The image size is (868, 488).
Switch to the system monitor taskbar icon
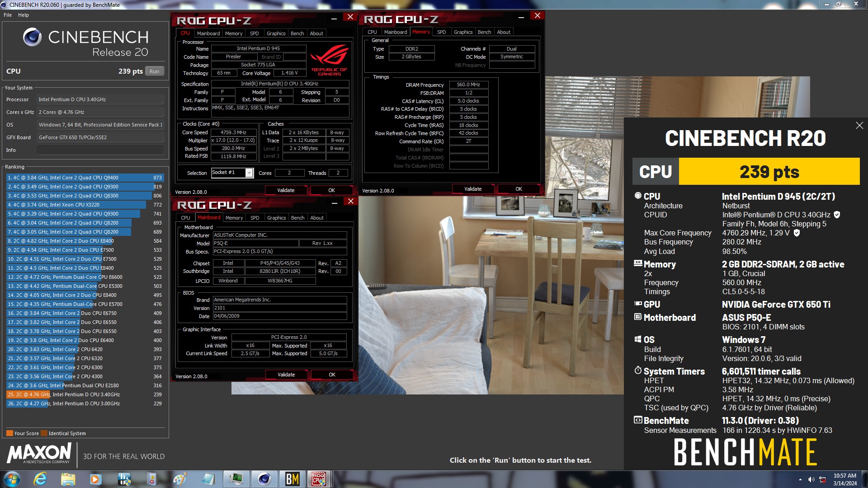pyautogui.click(x=236, y=479)
